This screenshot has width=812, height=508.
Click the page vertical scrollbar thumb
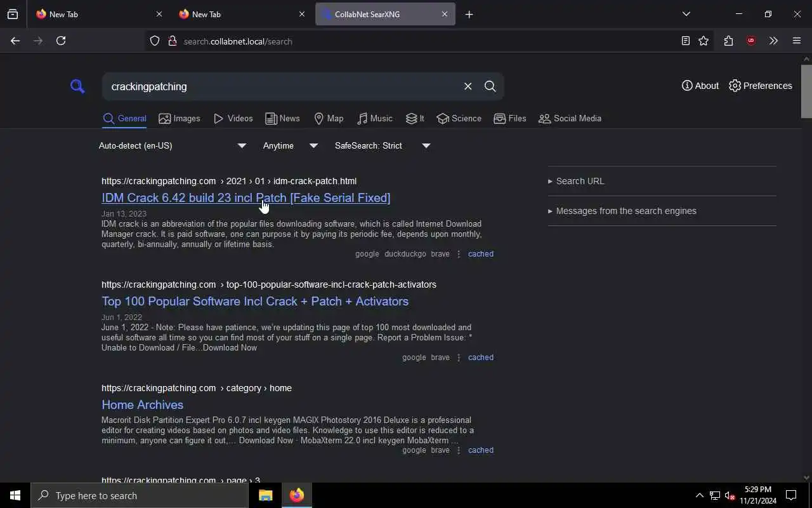(x=806, y=91)
